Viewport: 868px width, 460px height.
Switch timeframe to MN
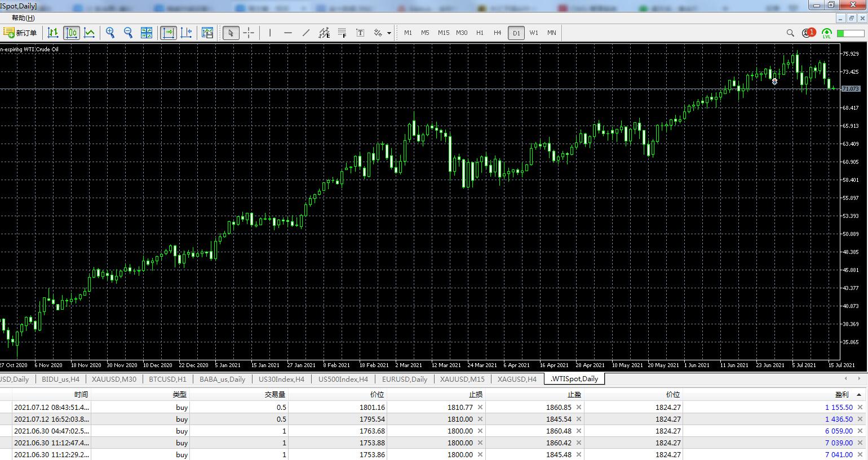[x=552, y=33]
